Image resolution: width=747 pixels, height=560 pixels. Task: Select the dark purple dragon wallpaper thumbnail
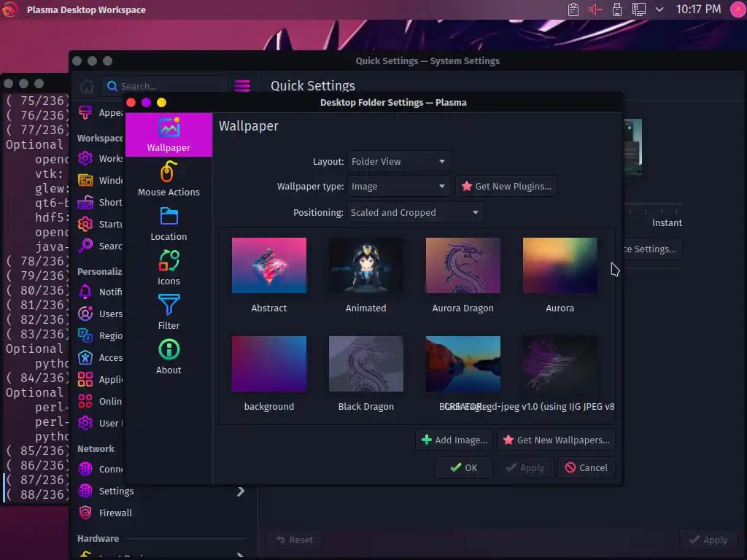click(x=560, y=364)
